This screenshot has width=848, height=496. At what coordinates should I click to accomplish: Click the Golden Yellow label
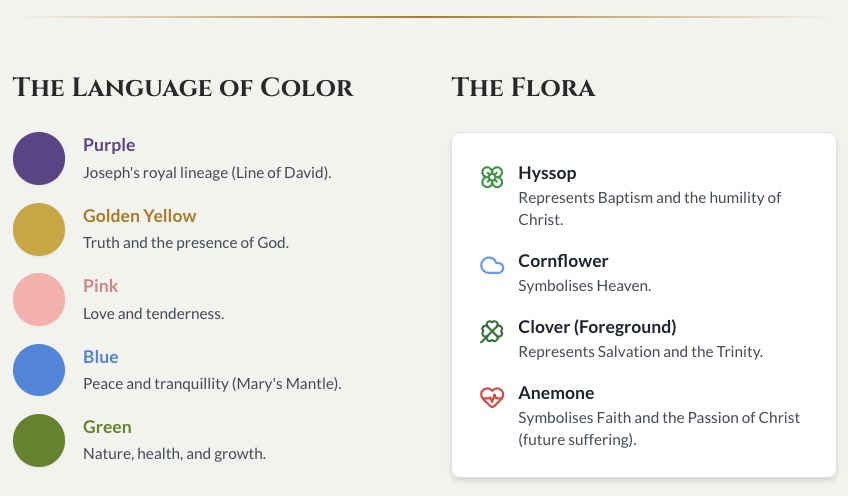tap(139, 216)
